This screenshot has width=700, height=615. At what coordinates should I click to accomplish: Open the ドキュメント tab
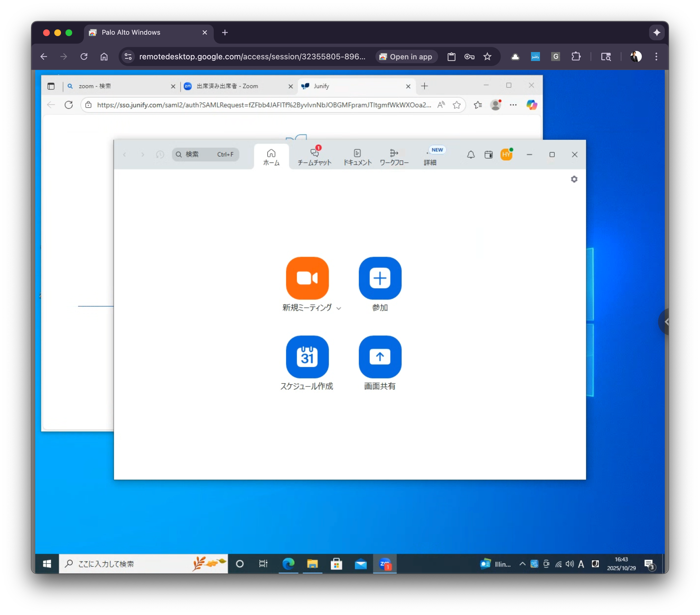coord(357,157)
